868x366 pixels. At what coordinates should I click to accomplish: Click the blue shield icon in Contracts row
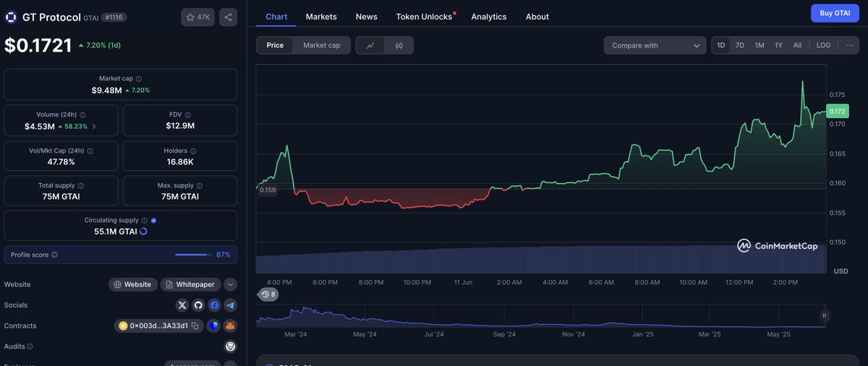(x=213, y=326)
